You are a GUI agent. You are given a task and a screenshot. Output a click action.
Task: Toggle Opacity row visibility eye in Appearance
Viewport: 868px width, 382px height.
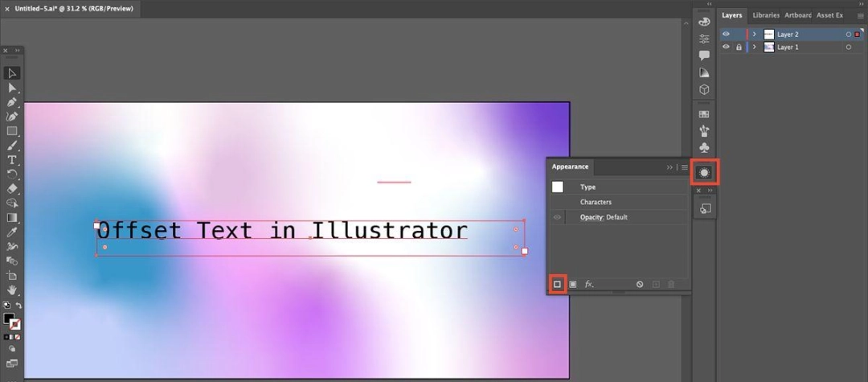pyautogui.click(x=558, y=218)
